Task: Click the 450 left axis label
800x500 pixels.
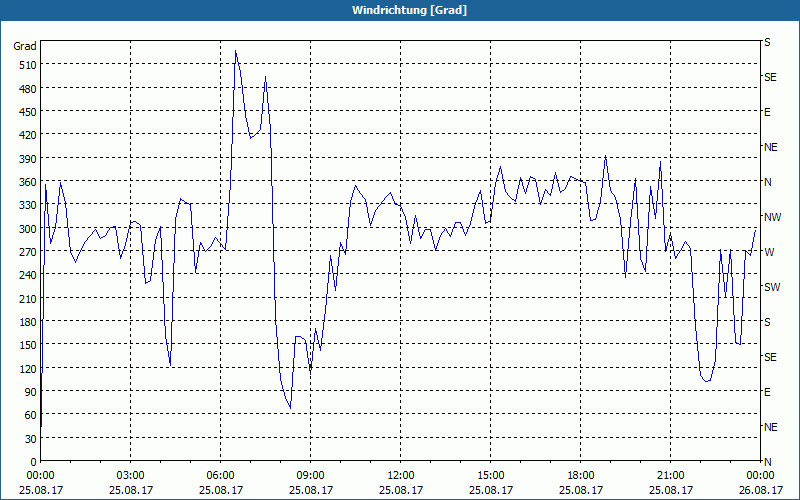Action: click(28, 112)
